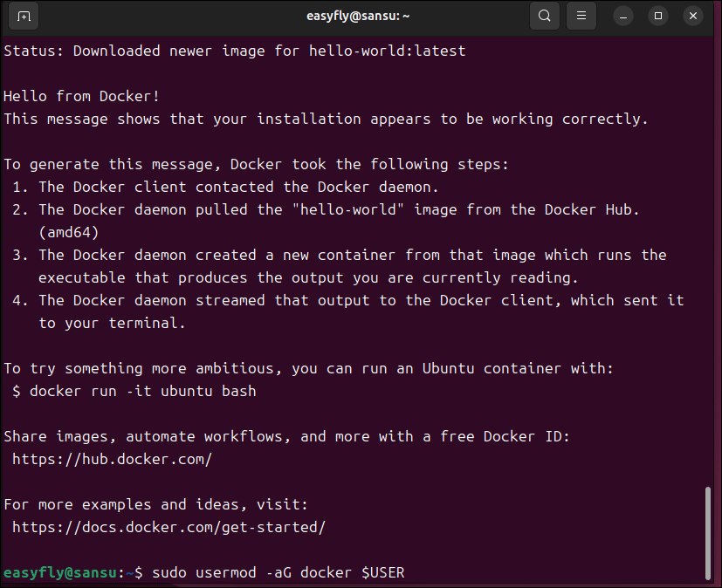The image size is (722, 588).
Task: Maximize the terminal window
Action: coord(658,16)
